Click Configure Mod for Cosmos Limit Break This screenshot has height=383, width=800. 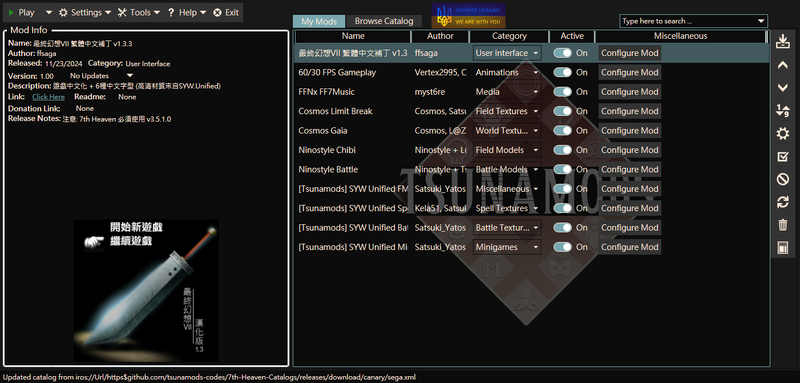pos(630,111)
